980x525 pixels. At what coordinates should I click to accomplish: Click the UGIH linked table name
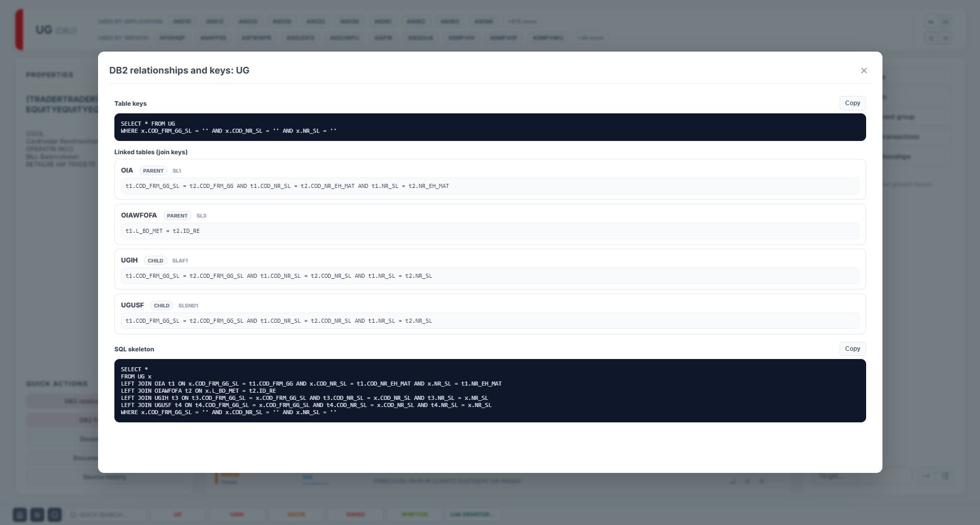click(129, 260)
